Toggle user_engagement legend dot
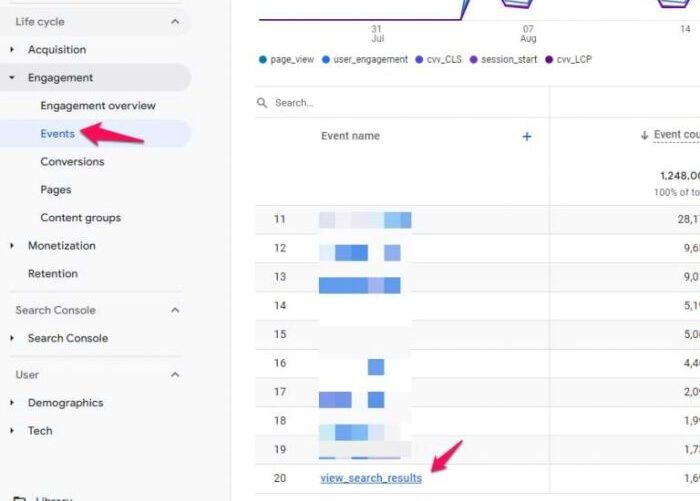Screen dimensions: 700x501 326,59
